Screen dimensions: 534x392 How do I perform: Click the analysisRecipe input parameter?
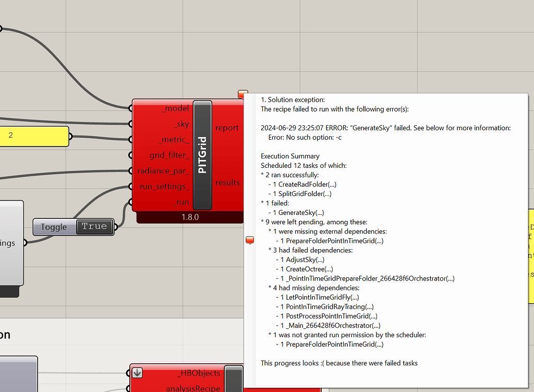coord(192,388)
